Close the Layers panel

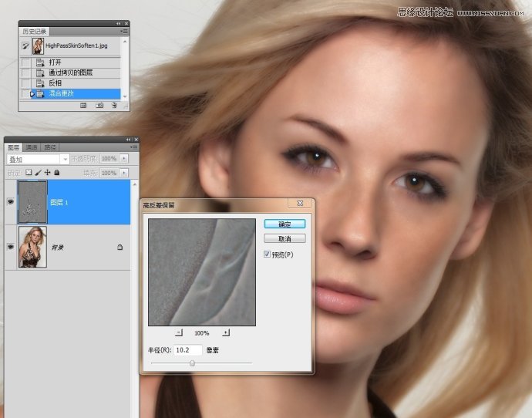coord(136,140)
